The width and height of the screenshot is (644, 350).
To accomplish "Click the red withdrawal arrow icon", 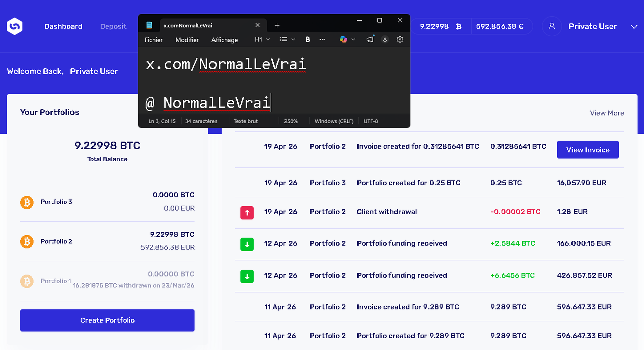I will point(247,213).
